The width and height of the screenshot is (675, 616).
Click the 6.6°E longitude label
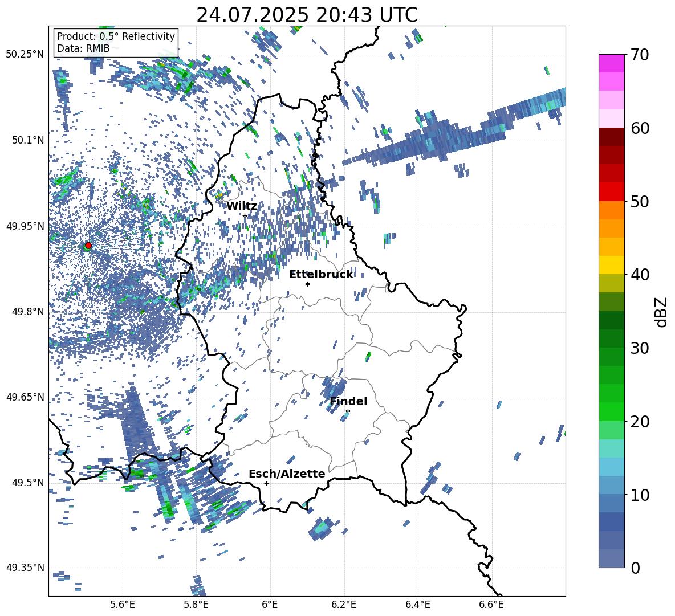coord(491,605)
